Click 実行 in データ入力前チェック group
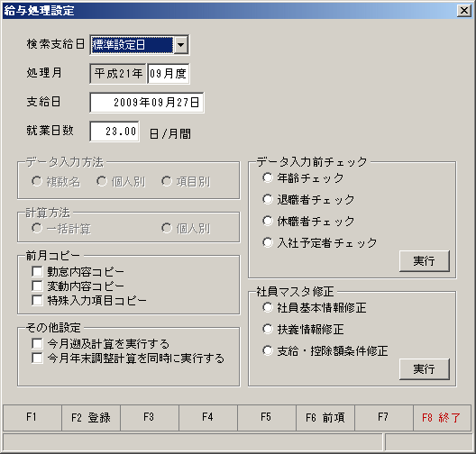Image resolution: width=476 pixels, height=454 pixels. click(x=424, y=261)
